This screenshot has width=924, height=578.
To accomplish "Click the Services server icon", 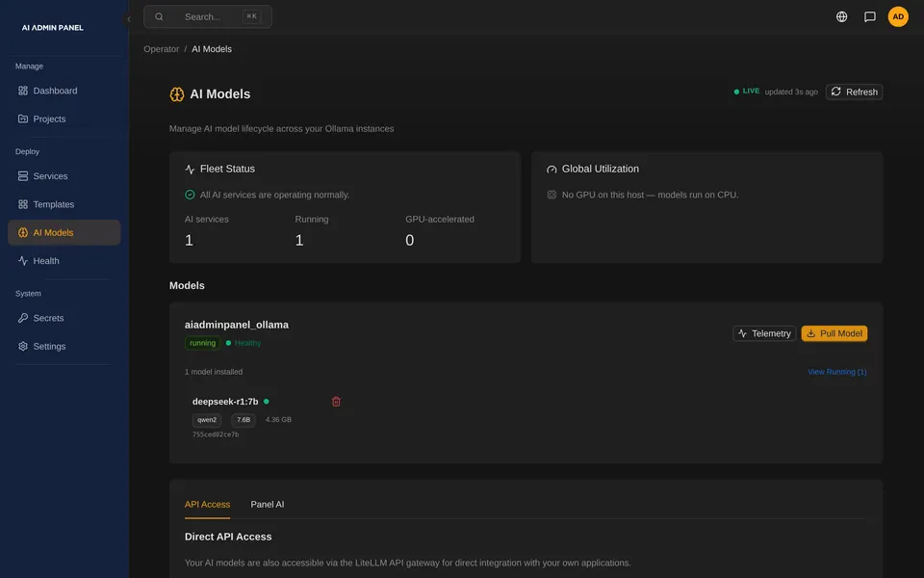I will click(23, 176).
